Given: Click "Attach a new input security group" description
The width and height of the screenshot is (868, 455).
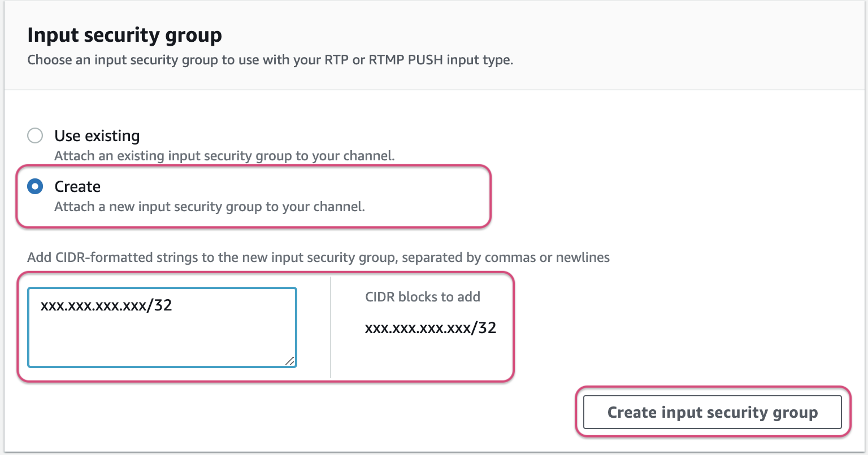Looking at the screenshot, I should [x=210, y=207].
